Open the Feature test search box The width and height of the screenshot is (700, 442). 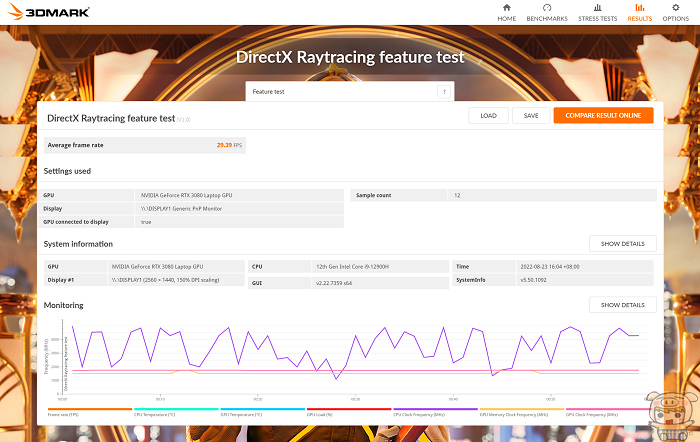click(x=340, y=91)
